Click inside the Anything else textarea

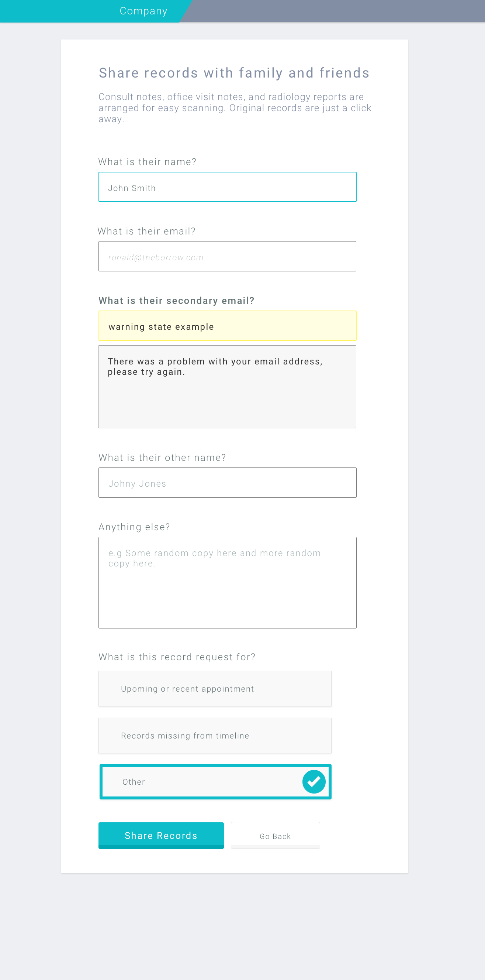click(x=227, y=582)
